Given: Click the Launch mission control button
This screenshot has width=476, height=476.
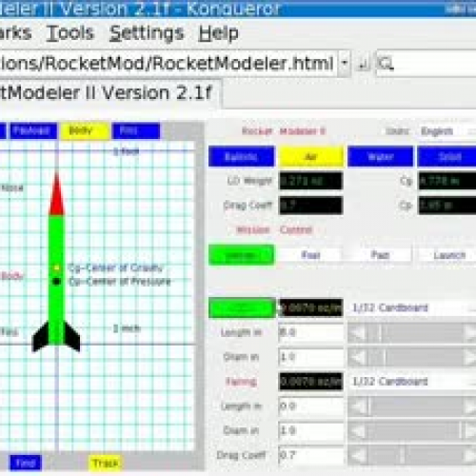Looking at the screenshot, I should (447, 255).
